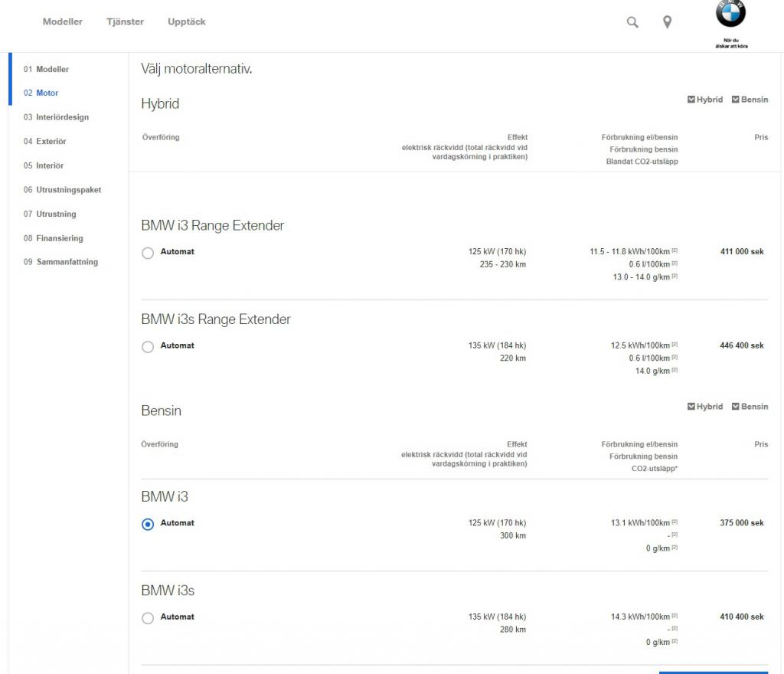Open the Tjänster top menu
The height and width of the screenshot is (674, 784).
125,21
